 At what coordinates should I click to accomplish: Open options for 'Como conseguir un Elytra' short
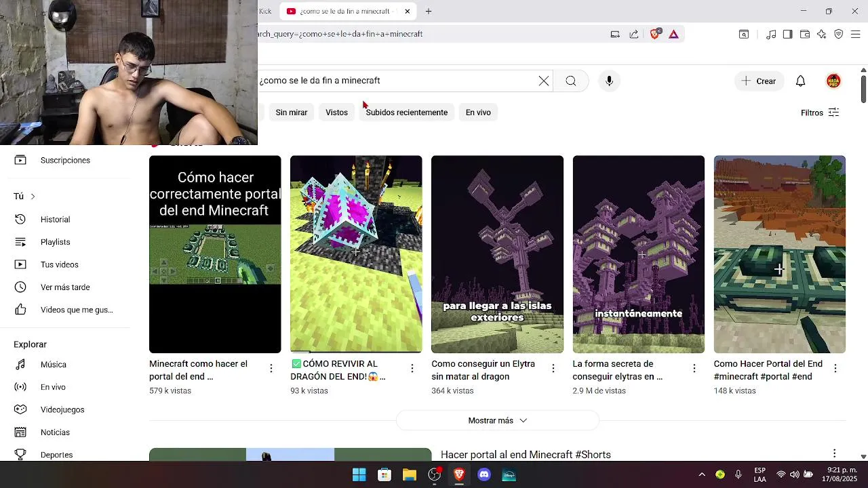tap(553, 368)
